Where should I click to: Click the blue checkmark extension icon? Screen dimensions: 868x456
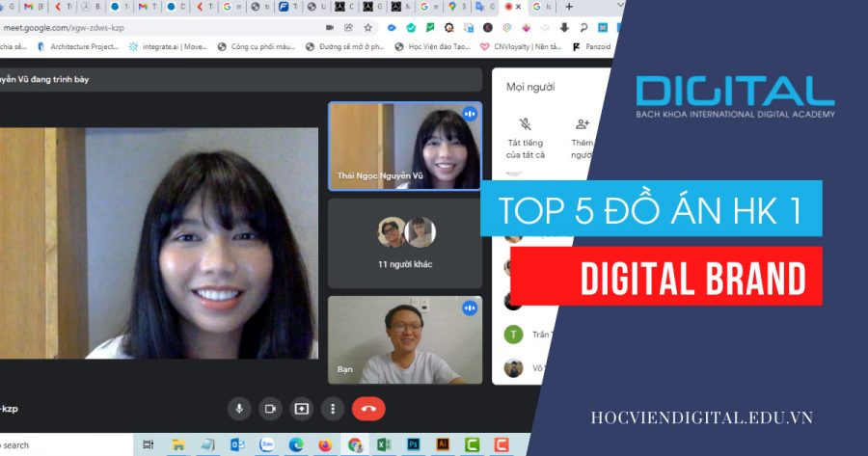392,28
